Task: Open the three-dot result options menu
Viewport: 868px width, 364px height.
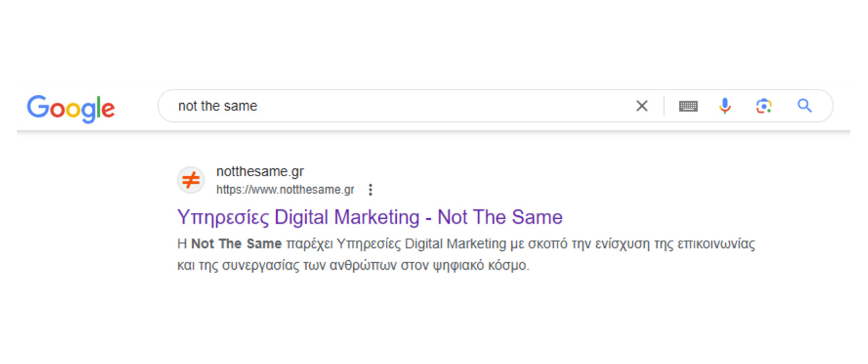Action: (370, 190)
